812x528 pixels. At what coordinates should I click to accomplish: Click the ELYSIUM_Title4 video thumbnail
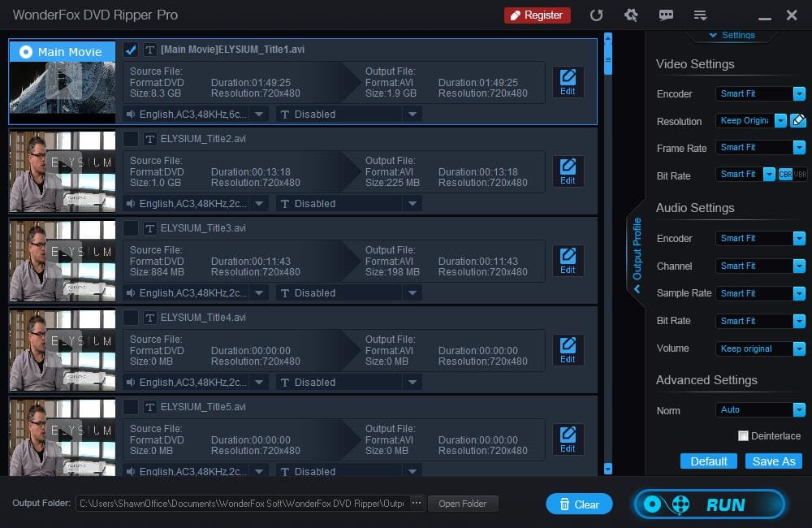(63, 350)
